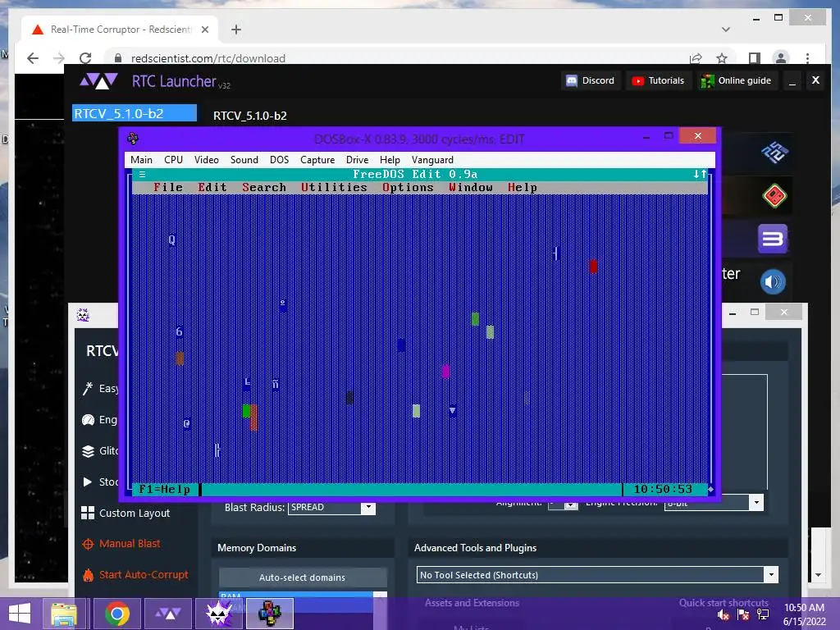The image size is (840, 630).
Task: Click the FreeDOS Edit up-down arrows
Action: 700,174
